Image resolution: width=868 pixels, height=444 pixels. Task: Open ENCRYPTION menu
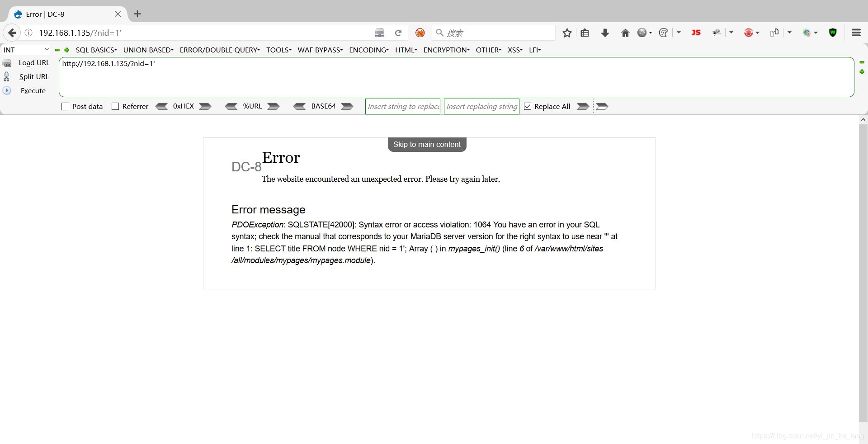pyautogui.click(x=446, y=50)
